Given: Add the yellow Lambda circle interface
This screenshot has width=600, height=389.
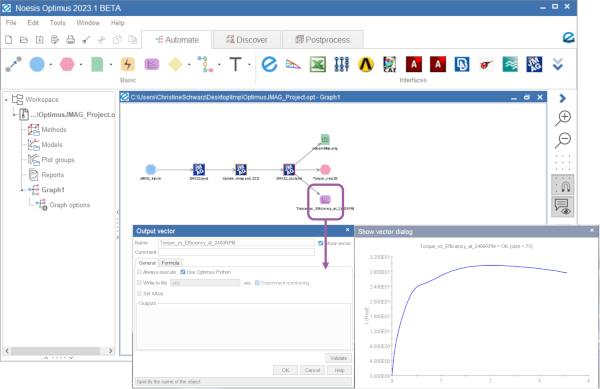Looking at the screenshot, I should pyautogui.click(x=366, y=64).
